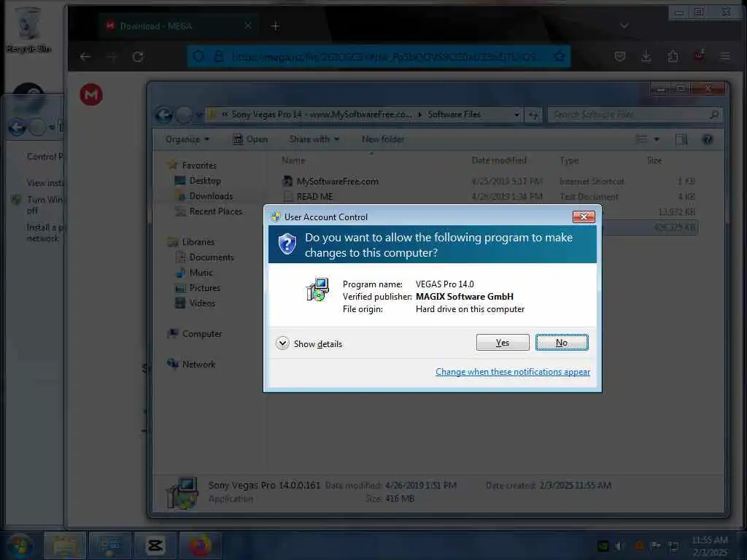Open 'Change when these notifications appear' link
The image size is (747, 560).
coord(513,372)
